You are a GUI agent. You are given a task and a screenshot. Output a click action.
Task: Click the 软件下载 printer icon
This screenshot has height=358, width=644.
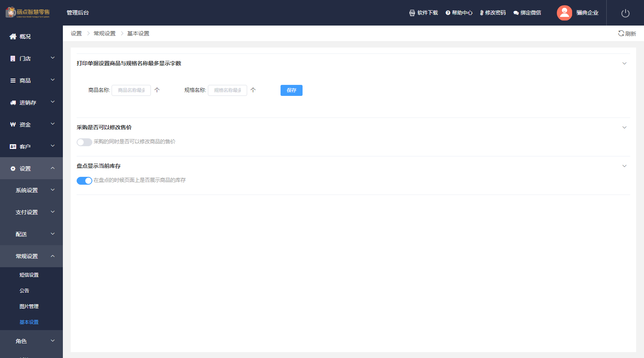(412, 13)
